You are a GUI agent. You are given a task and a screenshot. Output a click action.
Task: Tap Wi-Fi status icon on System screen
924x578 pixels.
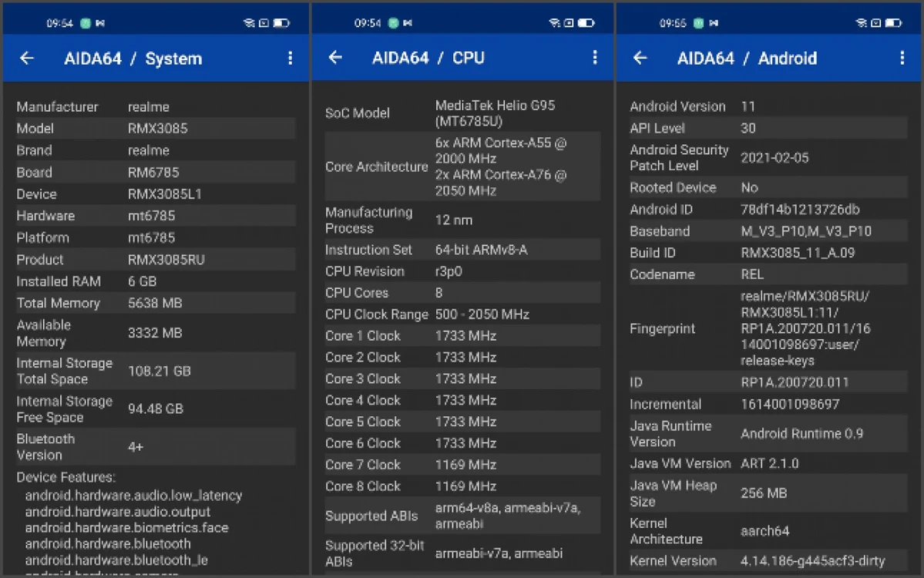[x=249, y=23]
